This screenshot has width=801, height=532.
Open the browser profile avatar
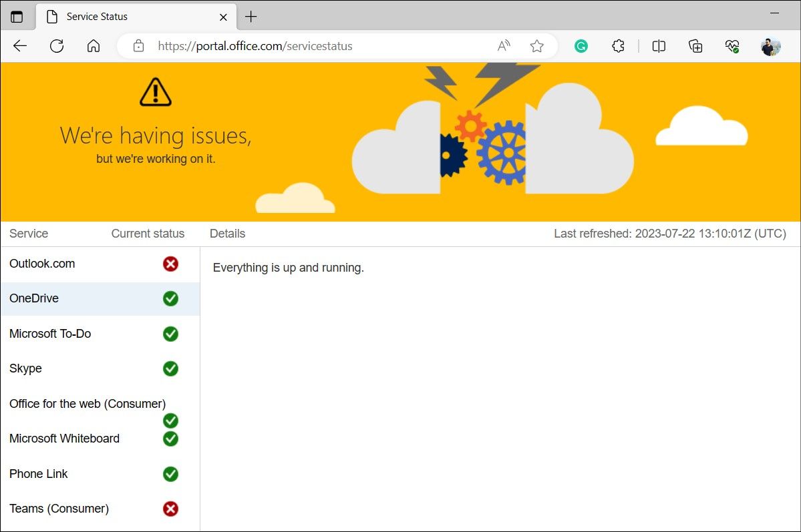tap(771, 46)
